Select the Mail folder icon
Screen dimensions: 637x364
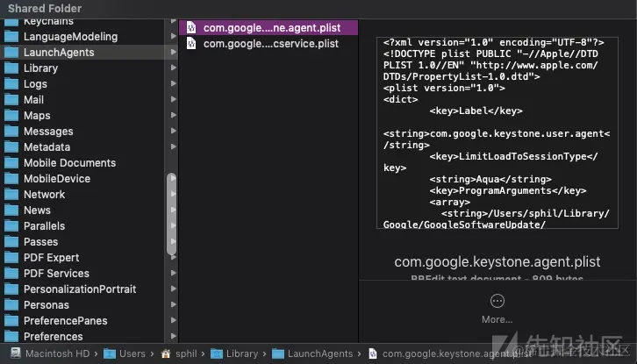11,100
